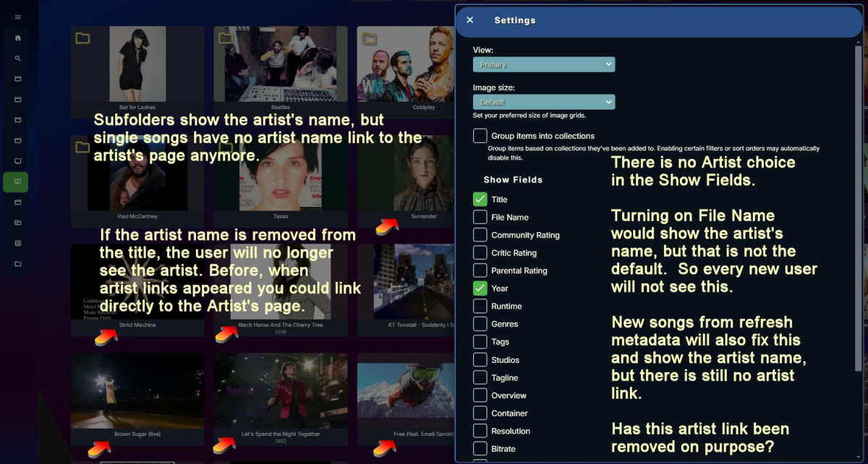This screenshot has height=464, width=868.
Task: Enable the Genres field checkbox
Action: click(x=480, y=324)
